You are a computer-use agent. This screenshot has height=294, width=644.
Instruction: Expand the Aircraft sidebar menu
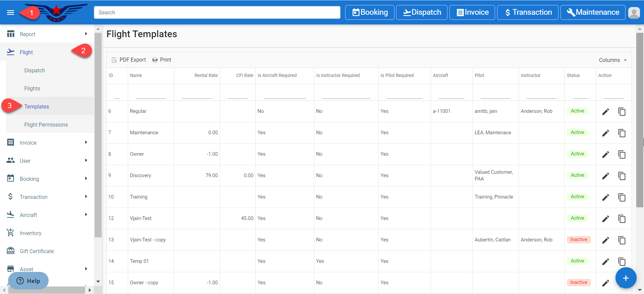(x=47, y=215)
